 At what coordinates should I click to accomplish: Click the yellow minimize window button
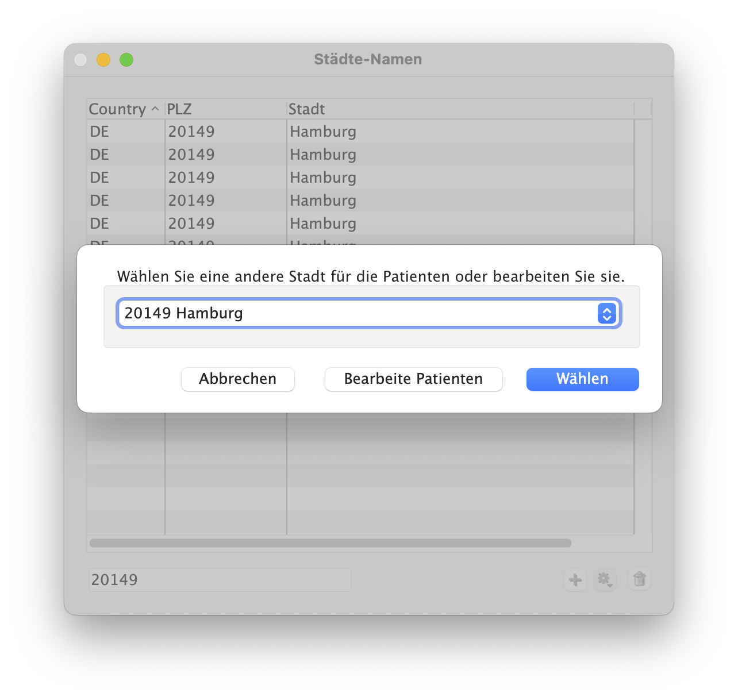(103, 60)
